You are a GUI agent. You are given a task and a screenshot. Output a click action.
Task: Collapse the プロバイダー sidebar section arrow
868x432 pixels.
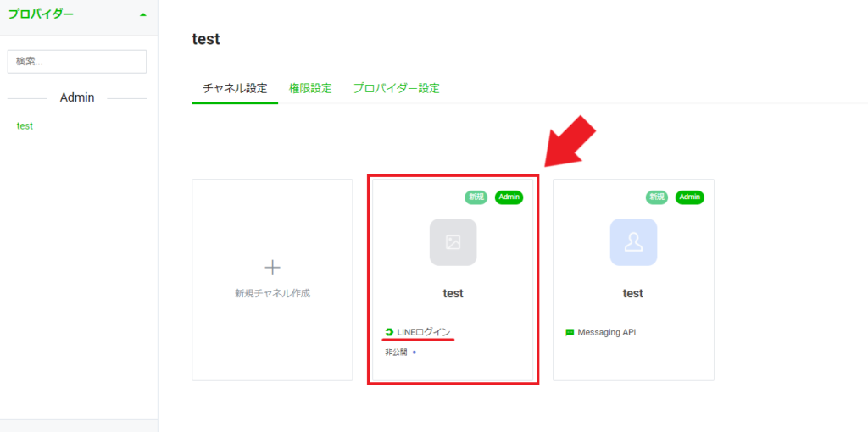[143, 15]
